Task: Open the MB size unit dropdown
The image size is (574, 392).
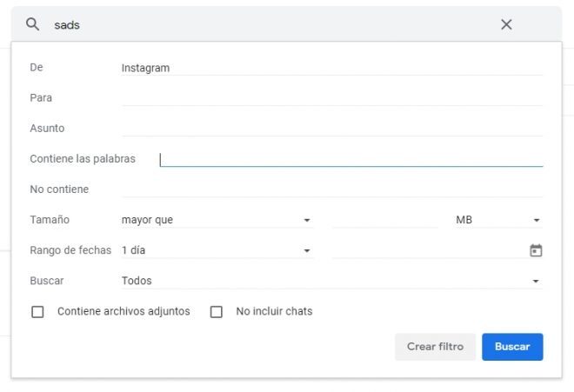Action: pos(497,220)
